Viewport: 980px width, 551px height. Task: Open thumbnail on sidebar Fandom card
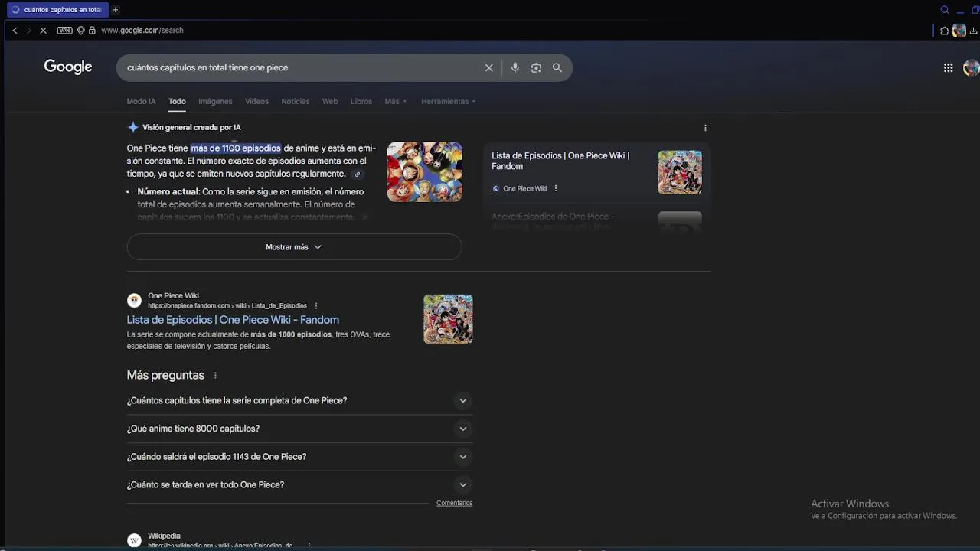(680, 172)
